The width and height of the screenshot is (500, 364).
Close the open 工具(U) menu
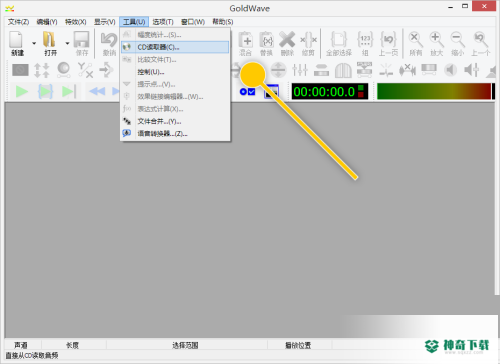(x=134, y=22)
